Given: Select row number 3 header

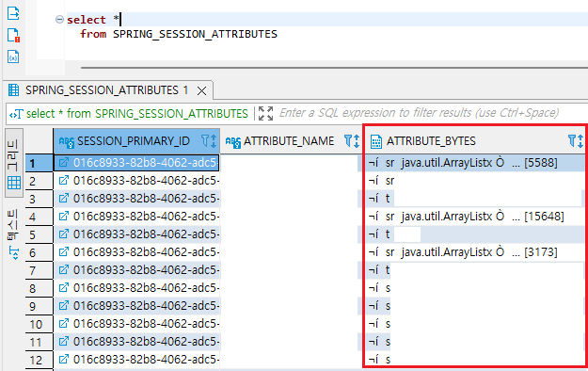Looking at the screenshot, I should (39, 199).
